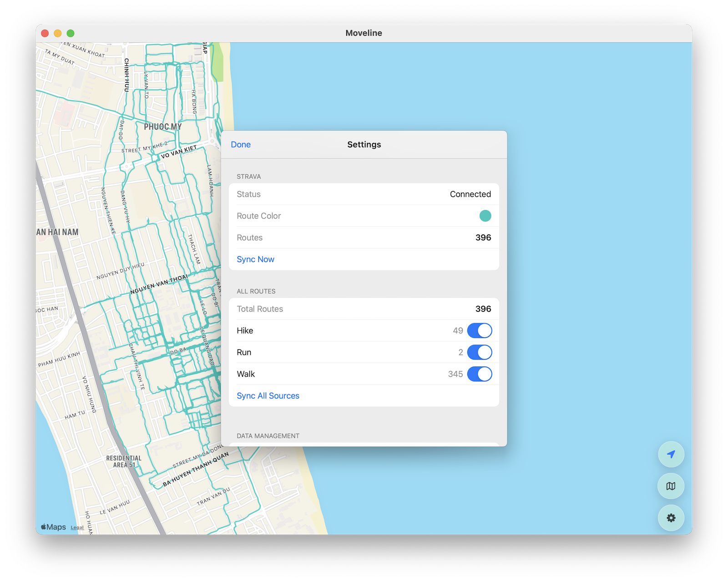Open the teal Route Color swatch

485,216
